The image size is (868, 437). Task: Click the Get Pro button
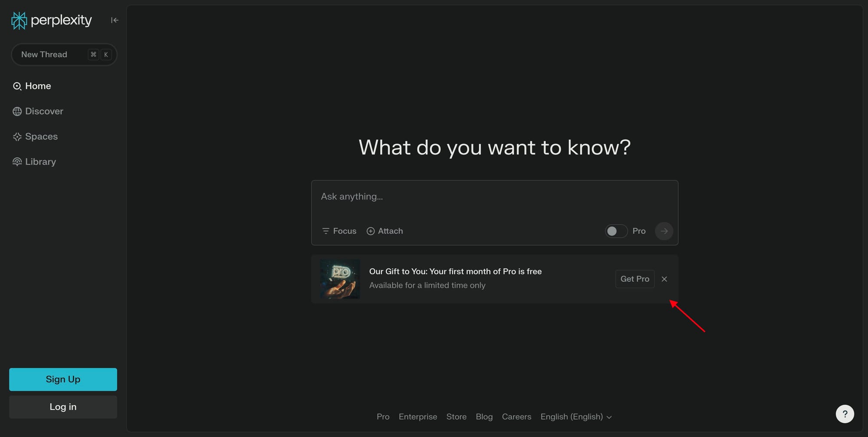click(x=635, y=279)
